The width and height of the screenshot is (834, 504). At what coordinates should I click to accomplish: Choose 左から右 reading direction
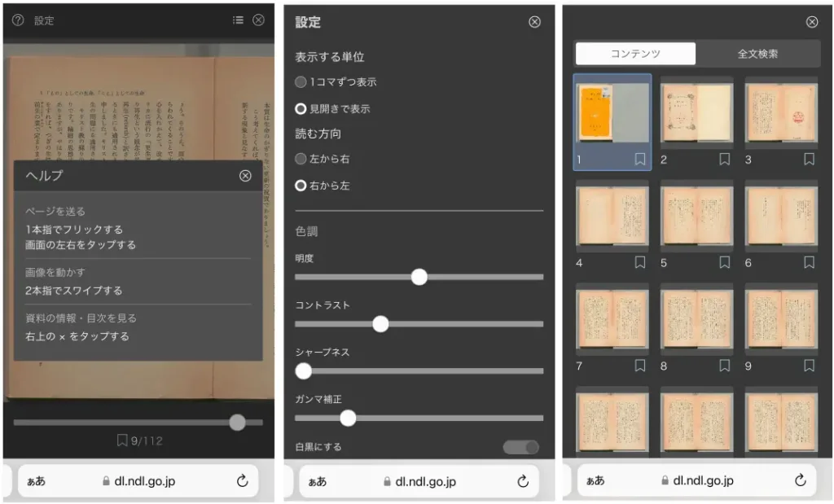click(x=301, y=160)
